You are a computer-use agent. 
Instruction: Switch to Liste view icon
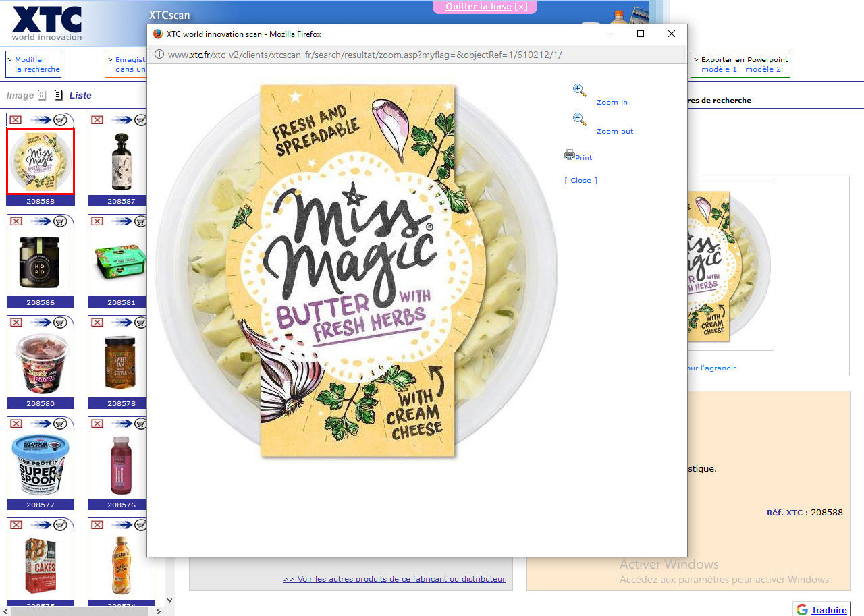(x=59, y=95)
